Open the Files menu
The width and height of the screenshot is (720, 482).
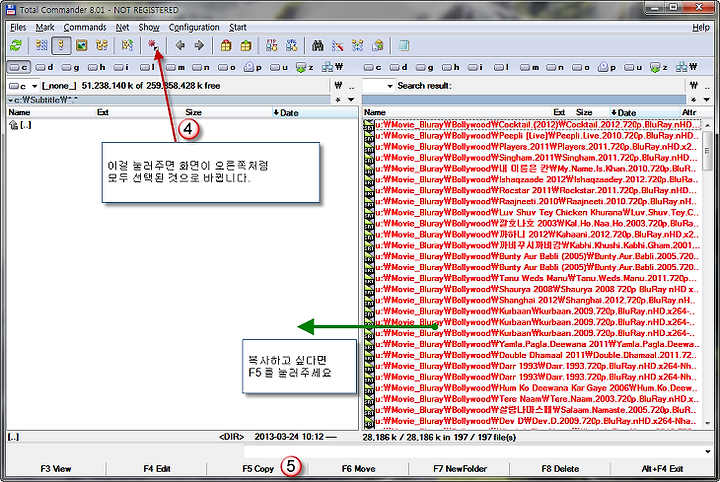(18, 28)
